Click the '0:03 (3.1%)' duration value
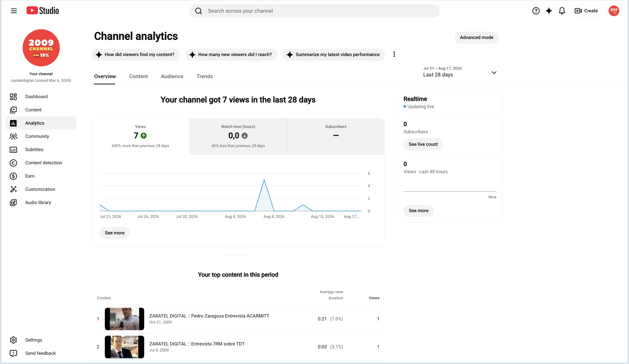The height and width of the screenshot is (364, 629). click(330, 347)
